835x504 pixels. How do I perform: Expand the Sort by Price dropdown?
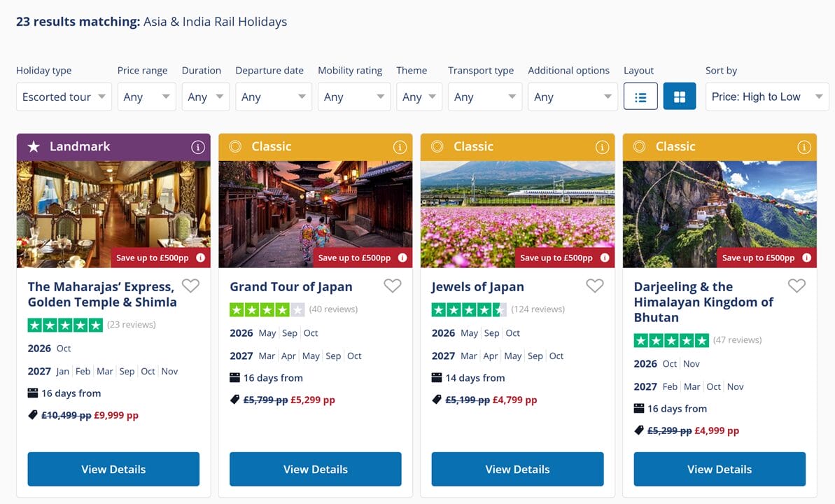pos(767,97)
